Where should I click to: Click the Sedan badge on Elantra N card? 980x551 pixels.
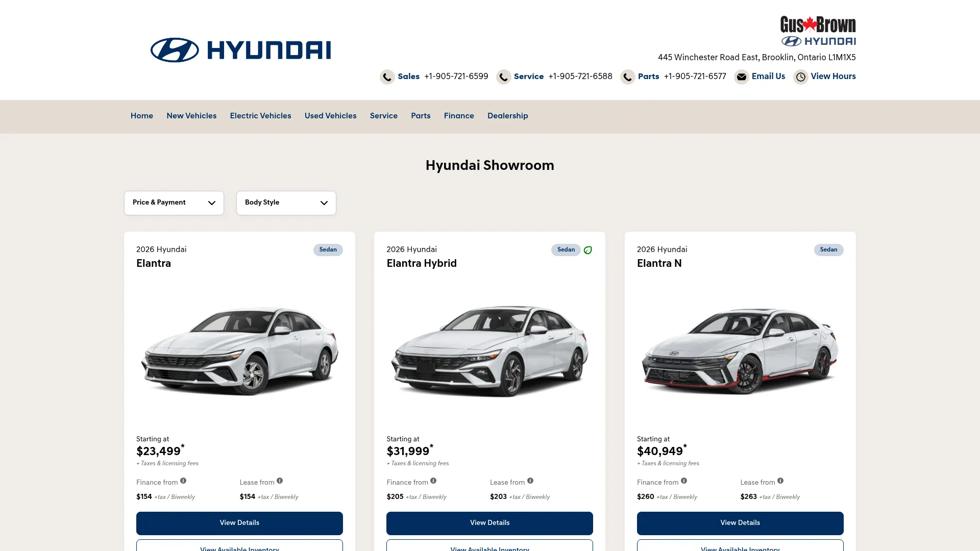829,250
